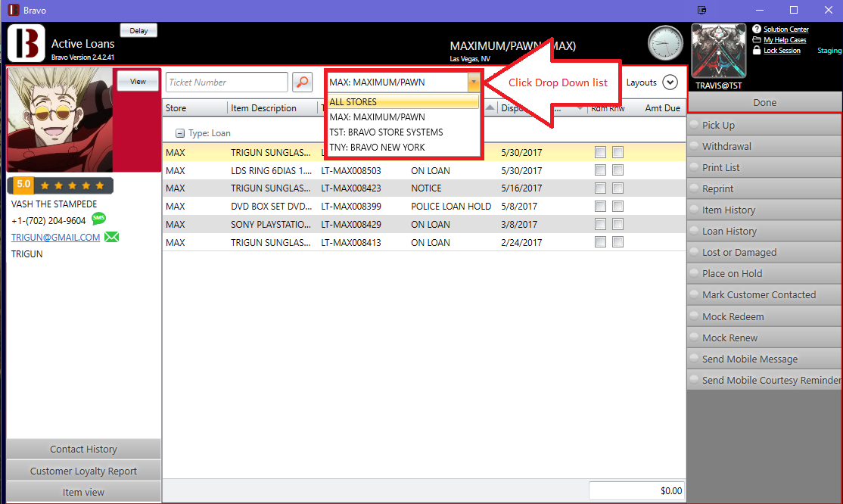Click the View button beside the customer photo

pyautogui.click(x=138, y=81)
